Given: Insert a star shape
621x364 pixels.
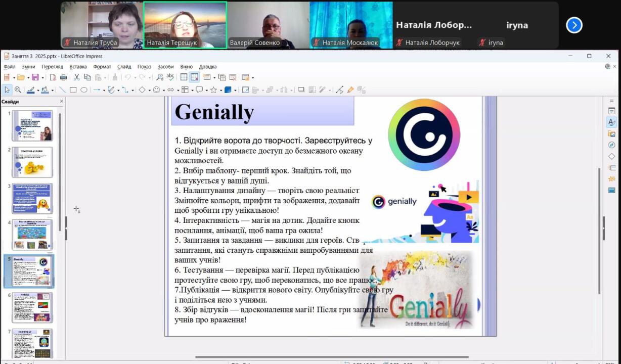Looking at the screenshot, I should click(213, 90).
